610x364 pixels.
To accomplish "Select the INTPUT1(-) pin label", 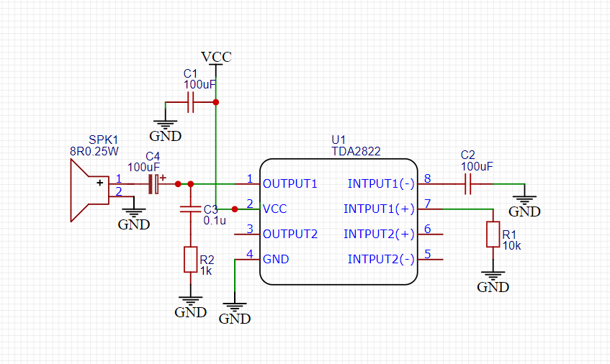I will 381,183.
